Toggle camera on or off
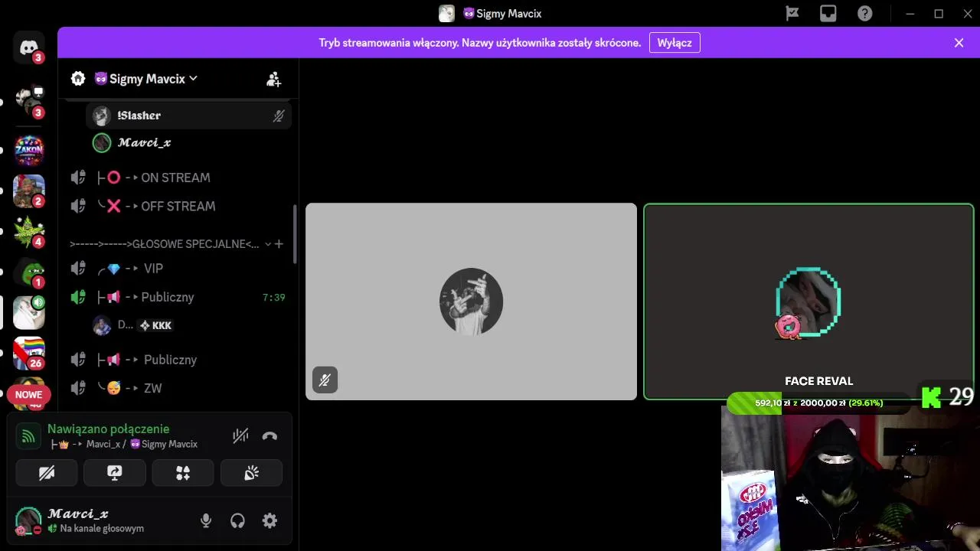The width and height of the screenshot is (980, 551). click(x=47, y=473)
